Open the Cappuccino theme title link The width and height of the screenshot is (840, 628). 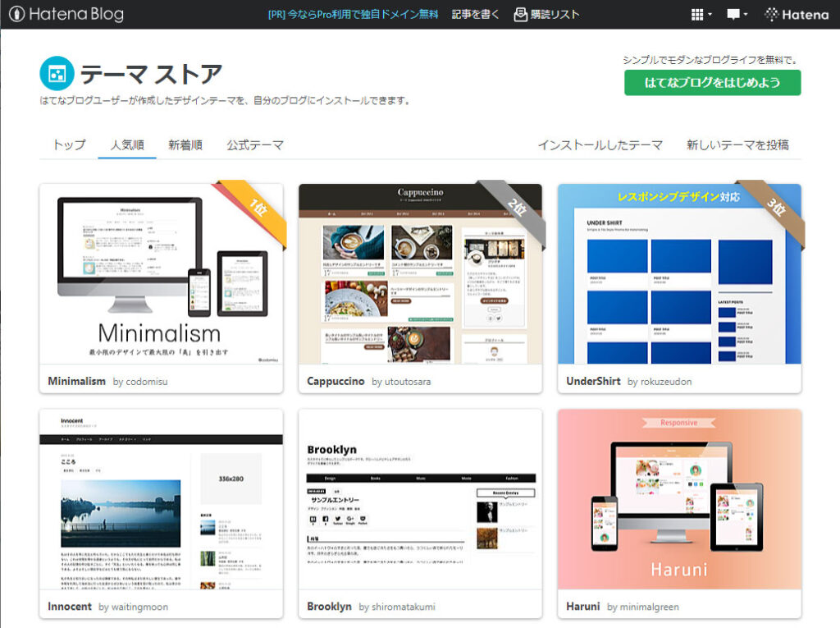[336, 381]
